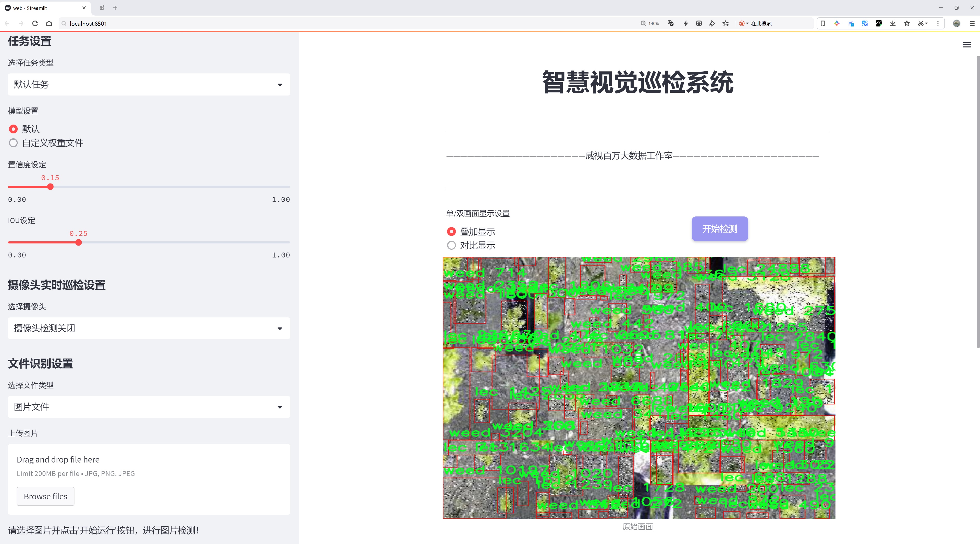Click the weed detection result image
The width and height of the screenshot is (980, 544).
[x=639, y=388]
